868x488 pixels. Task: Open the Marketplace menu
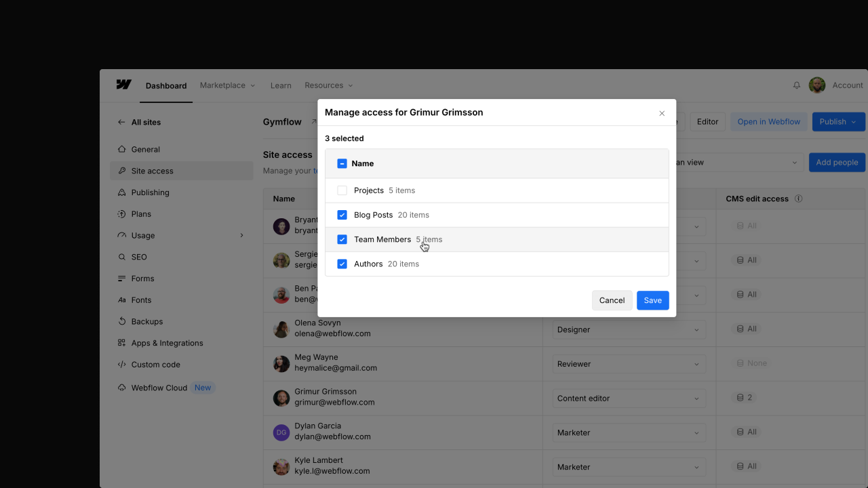(x=227, y=85)
